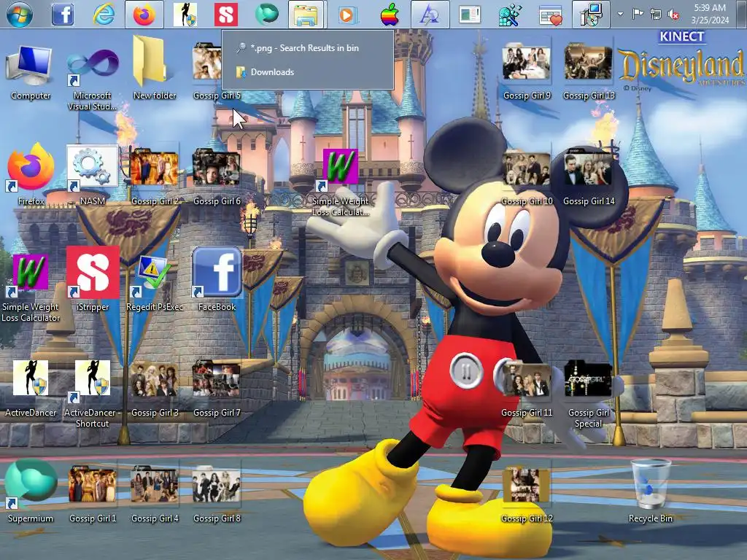Open the clock showing 5:39 AM
Screen dimensions: 747x560
pyautogui.click(x=710, y=14)
